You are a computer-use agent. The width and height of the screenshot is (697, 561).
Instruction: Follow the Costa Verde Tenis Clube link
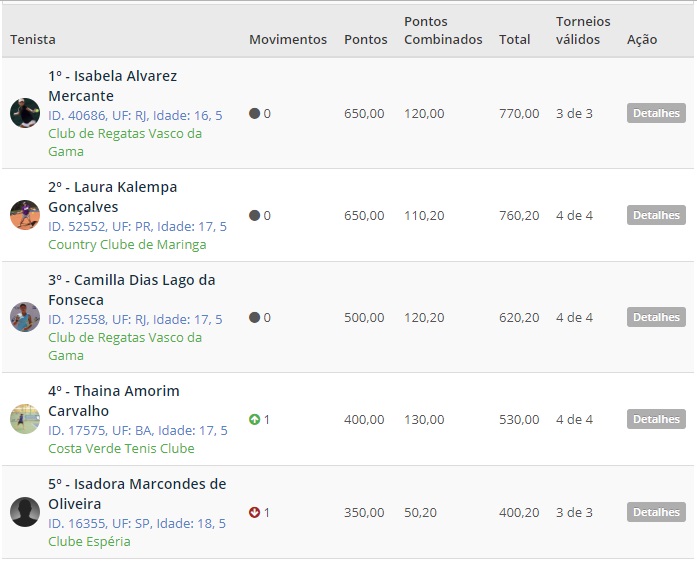pos(121,449)
